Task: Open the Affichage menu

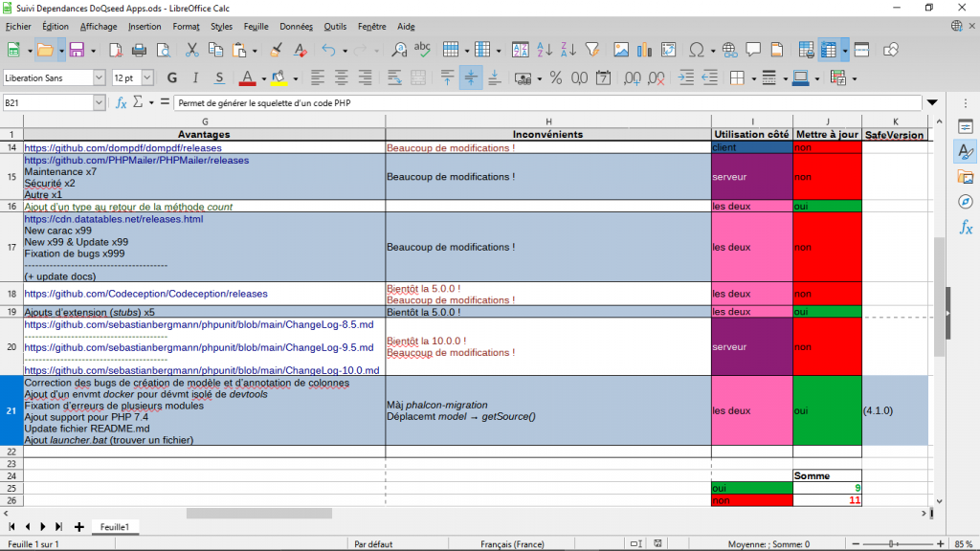Action: 99,26
